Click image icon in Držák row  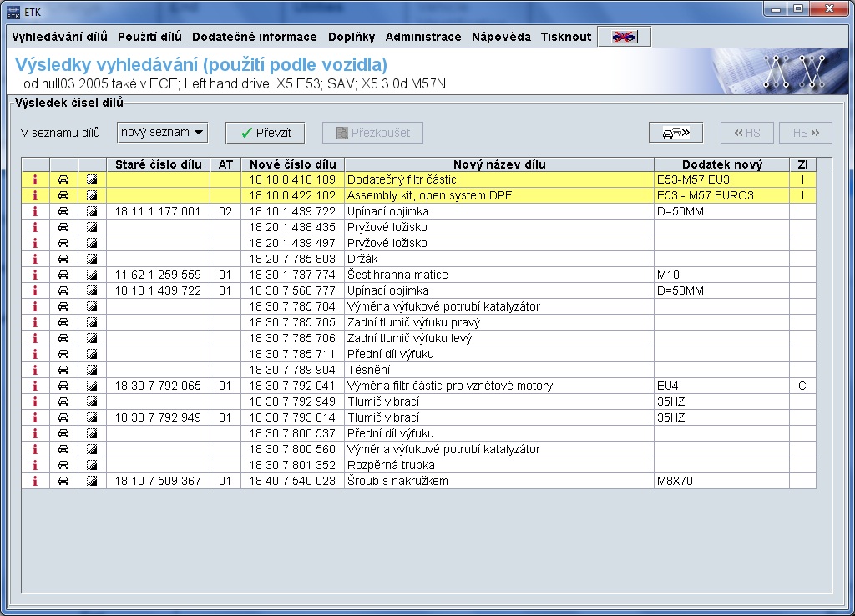point(92,259)
